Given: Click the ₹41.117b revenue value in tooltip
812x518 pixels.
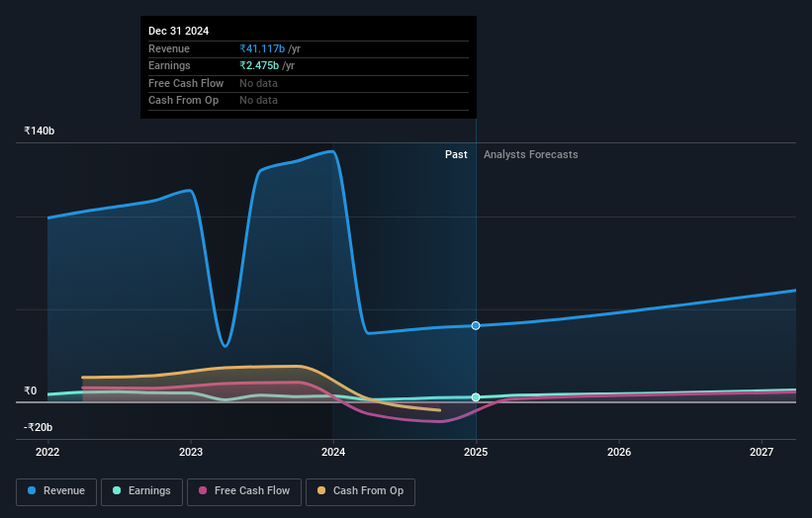Looking at the screenshot, I should click(x=262, y=48).
